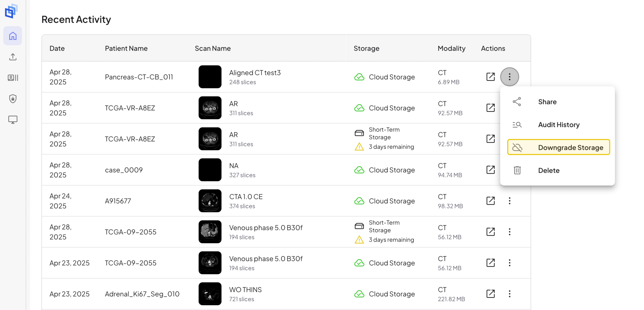Image resolution: width=644 pixels, height=310 pixels.
Task: Open the monitor icon in sidebar
Action: 13,119
